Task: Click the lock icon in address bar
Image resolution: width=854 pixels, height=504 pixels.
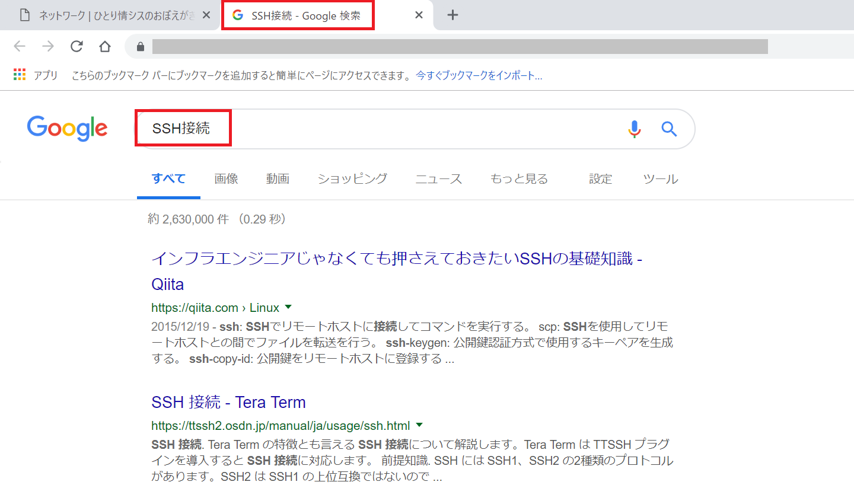Action: (141, 47)
